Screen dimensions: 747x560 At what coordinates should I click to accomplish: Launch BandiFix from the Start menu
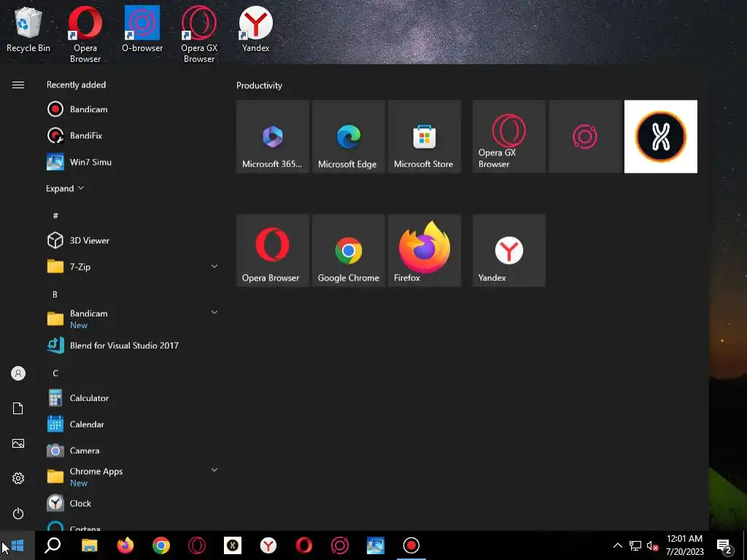coord(131,136)
